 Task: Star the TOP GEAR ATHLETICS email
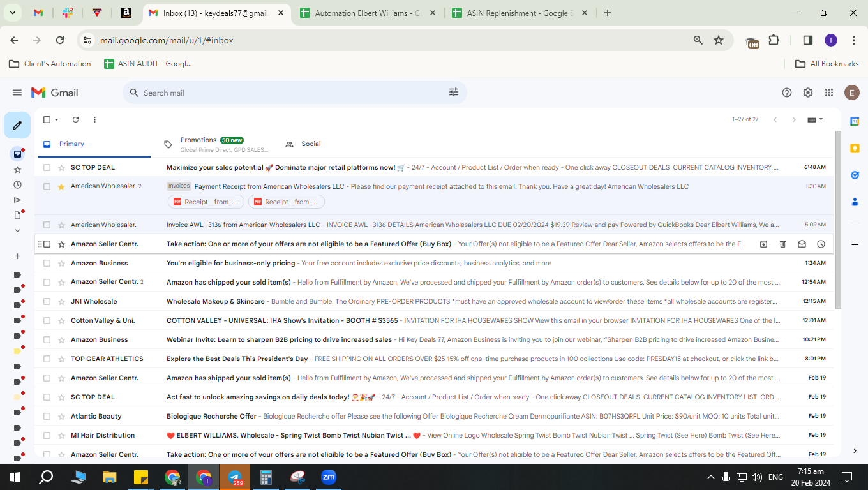click(x=61, y=359)
